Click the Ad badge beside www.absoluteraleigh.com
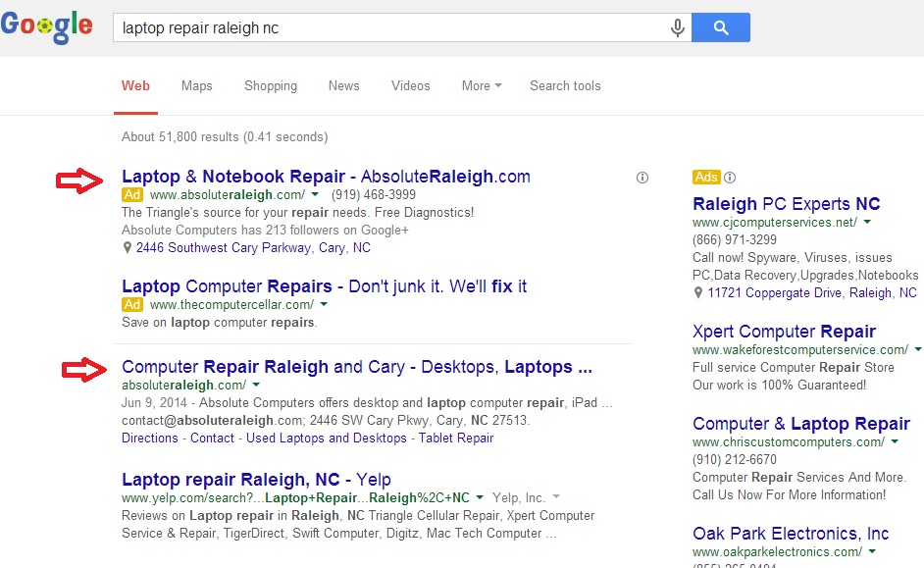Screen dimensions: 924x568 (x=132, y=194)
